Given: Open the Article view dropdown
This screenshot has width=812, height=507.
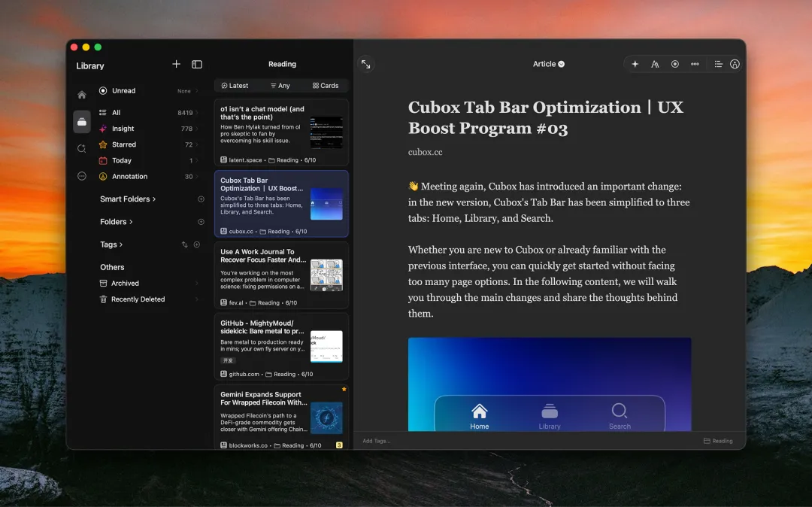Looking at the screenshot, I should tap(548, 64).
